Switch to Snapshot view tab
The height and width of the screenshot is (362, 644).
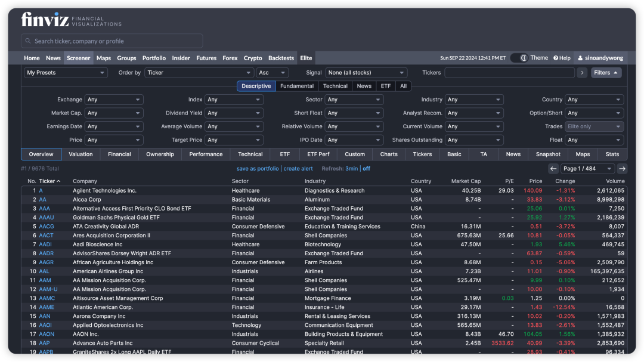(x=548, y=154)
